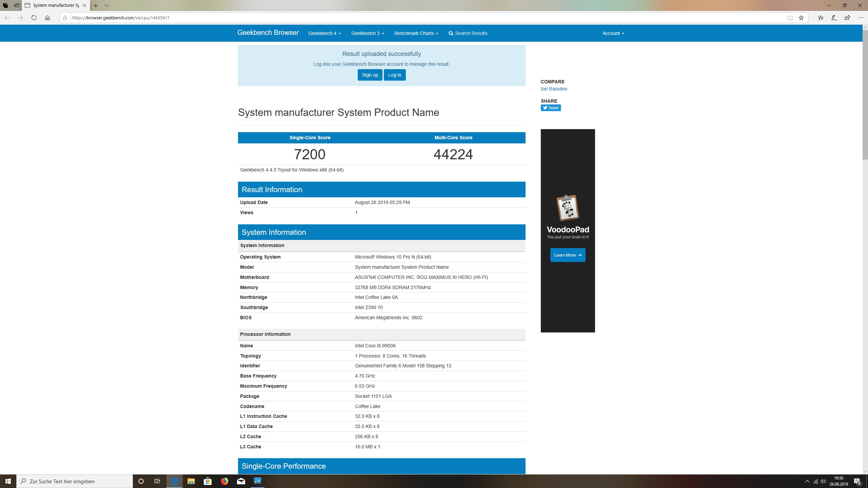Expand the Account dropdown menu
Viewport: 868px width, 488px height.
click(613, 33)
